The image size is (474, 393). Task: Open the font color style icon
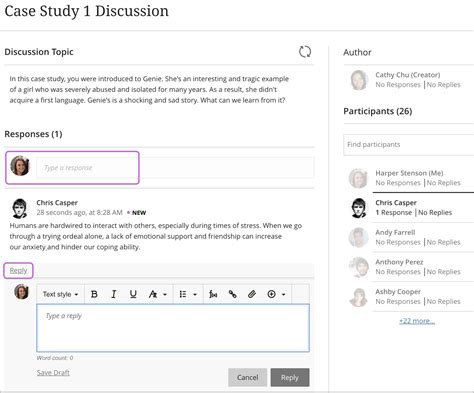pos(153,294)
